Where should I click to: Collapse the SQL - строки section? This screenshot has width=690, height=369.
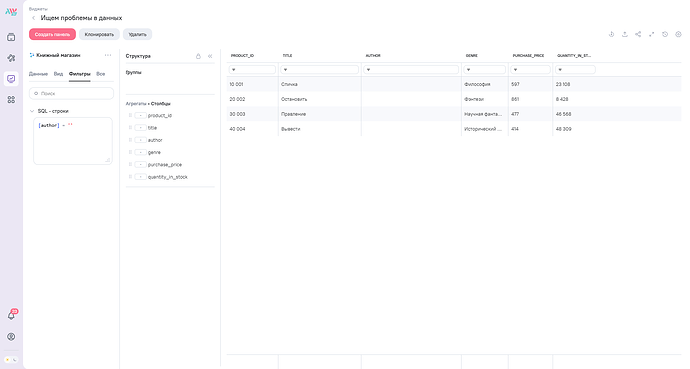(32, 111)
